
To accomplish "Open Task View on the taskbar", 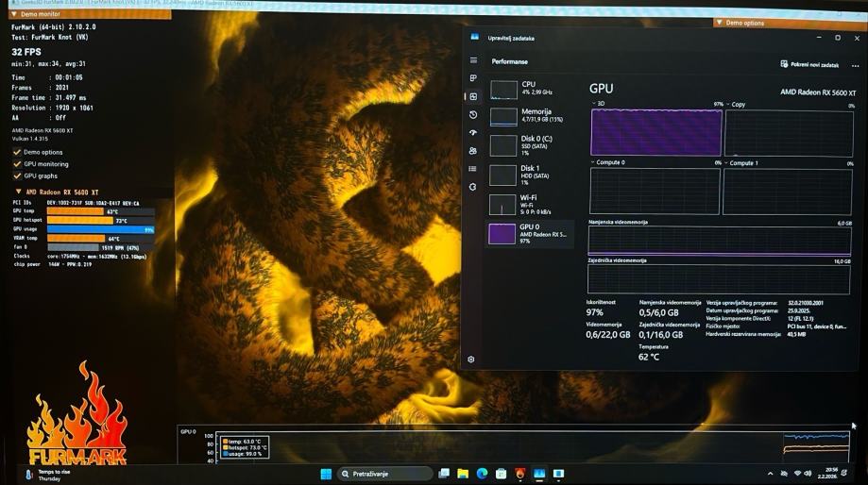I will (x=444, y=474).
